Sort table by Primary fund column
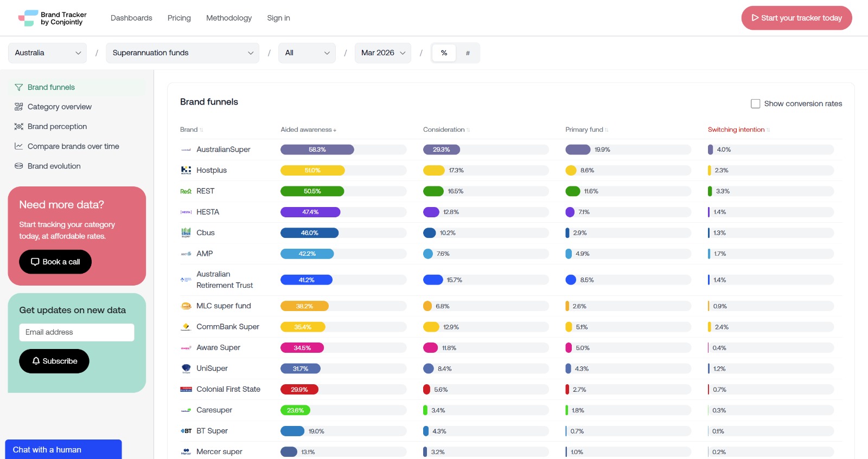This screenshot has height=459, width=868. [x=587, y=130]
